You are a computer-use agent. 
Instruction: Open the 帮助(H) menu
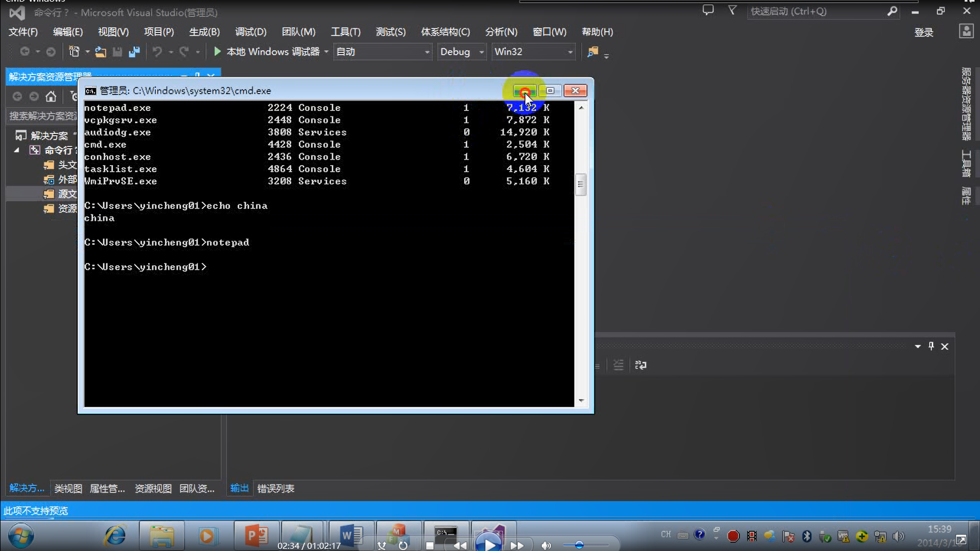point(597,32)
